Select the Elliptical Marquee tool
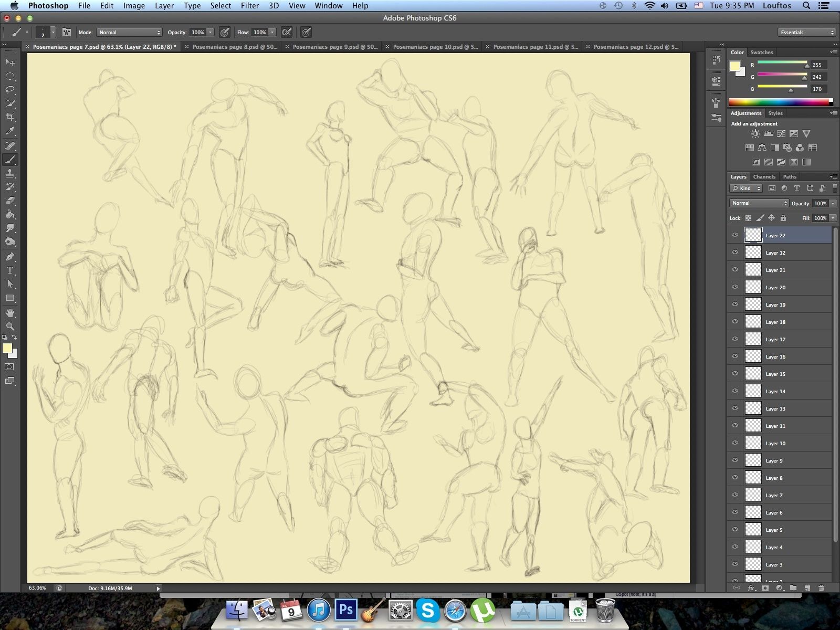 point(10,76)
